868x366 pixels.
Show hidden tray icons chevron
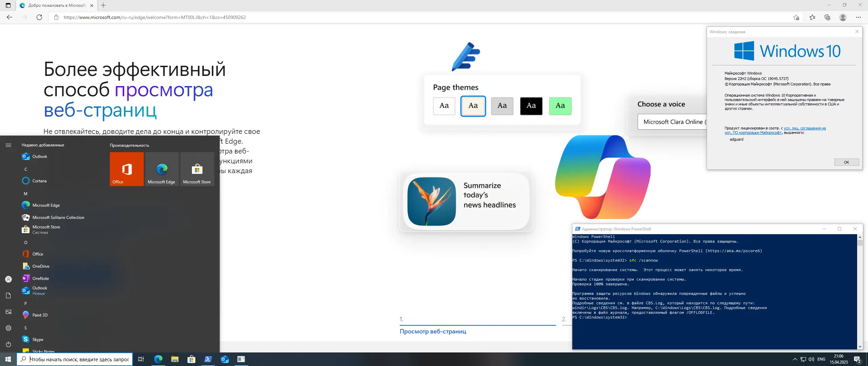pyautogui.click(x=795, y=359)
